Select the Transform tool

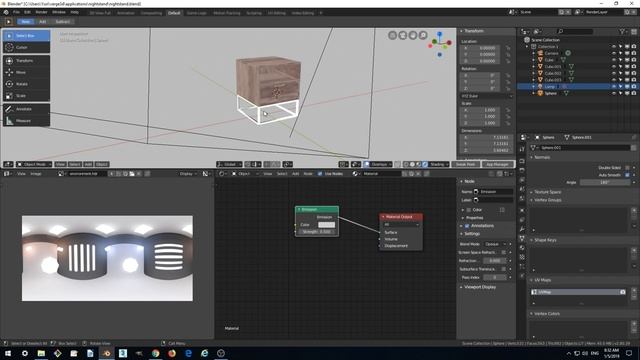[27, 60]
